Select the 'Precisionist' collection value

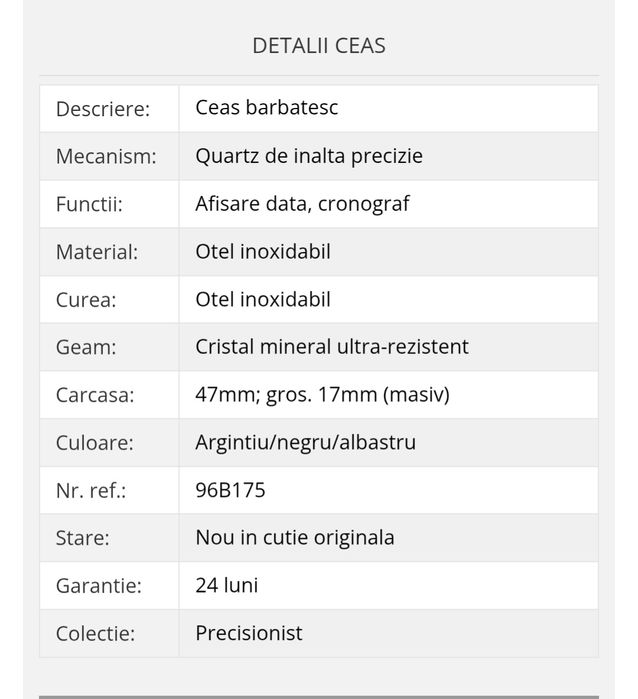click(249, 633)
